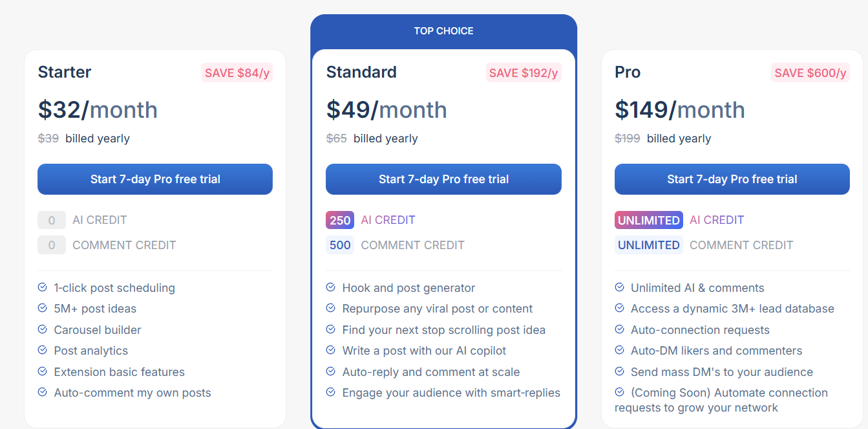Screen dimensions: 868x429
Task: Click the checkmark beside "Post analytics"
Action: click(42, 350)
